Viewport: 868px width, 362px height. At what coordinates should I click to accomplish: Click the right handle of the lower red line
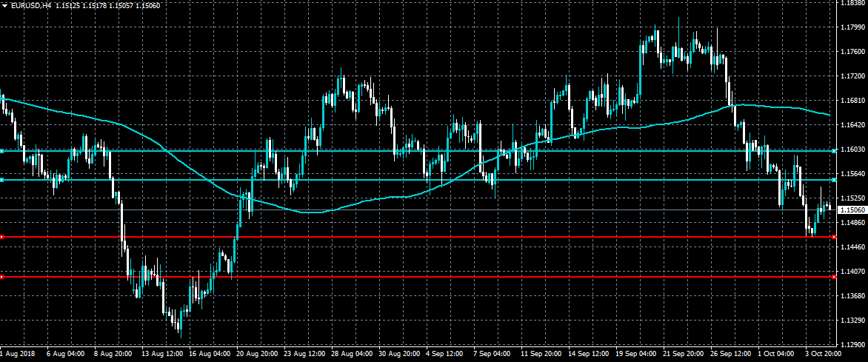click(x=834, y=277)
